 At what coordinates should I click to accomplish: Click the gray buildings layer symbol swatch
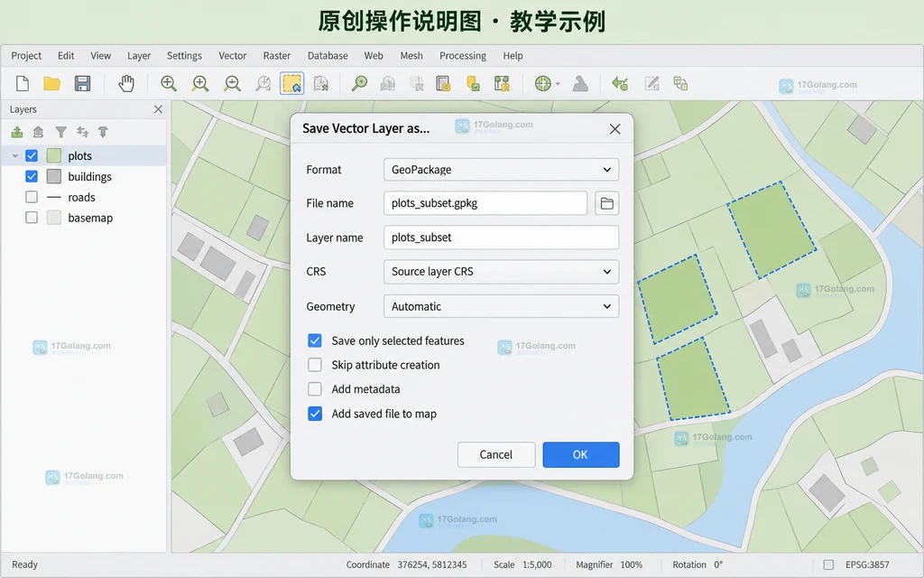click(53, 176)
